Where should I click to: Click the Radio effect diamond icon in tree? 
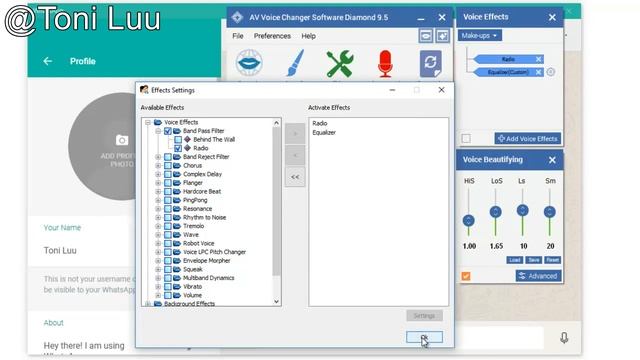(188, 148)
